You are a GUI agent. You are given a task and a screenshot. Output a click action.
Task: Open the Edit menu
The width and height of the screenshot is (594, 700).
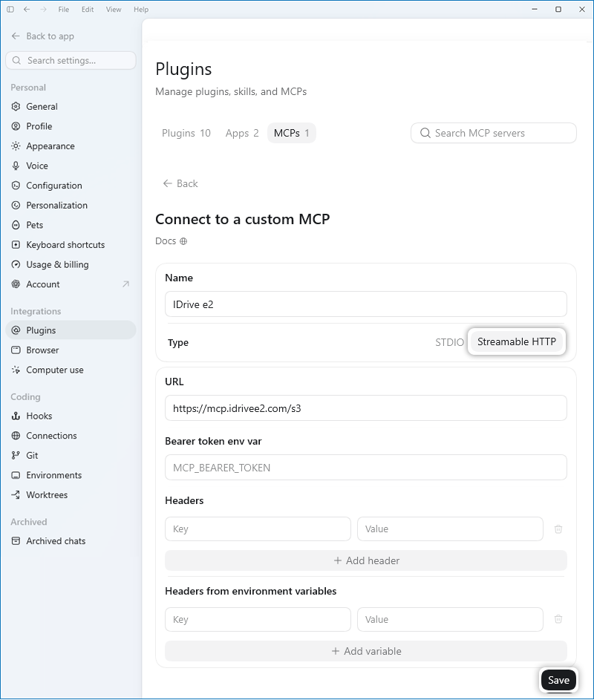88,10
